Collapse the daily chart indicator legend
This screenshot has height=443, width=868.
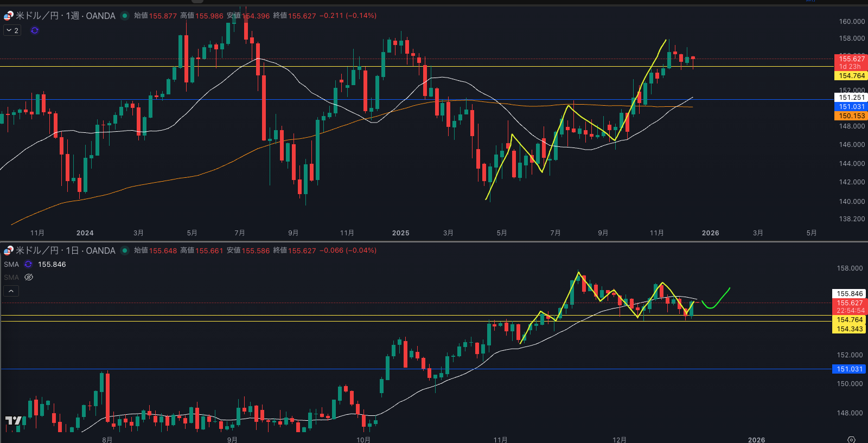(11, 291)
